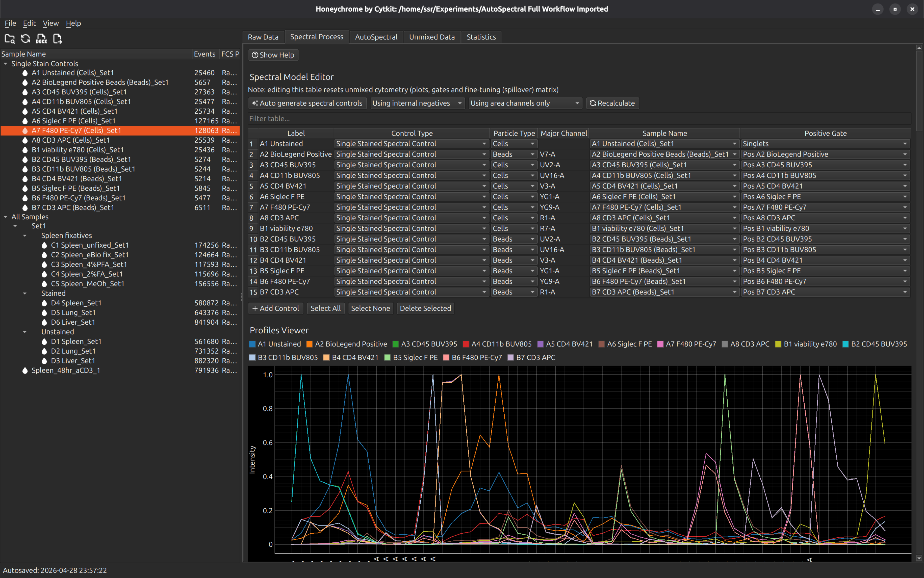Click the DOCX report export icon
This screenshot has width=924, height=578.
pos(41,39)
